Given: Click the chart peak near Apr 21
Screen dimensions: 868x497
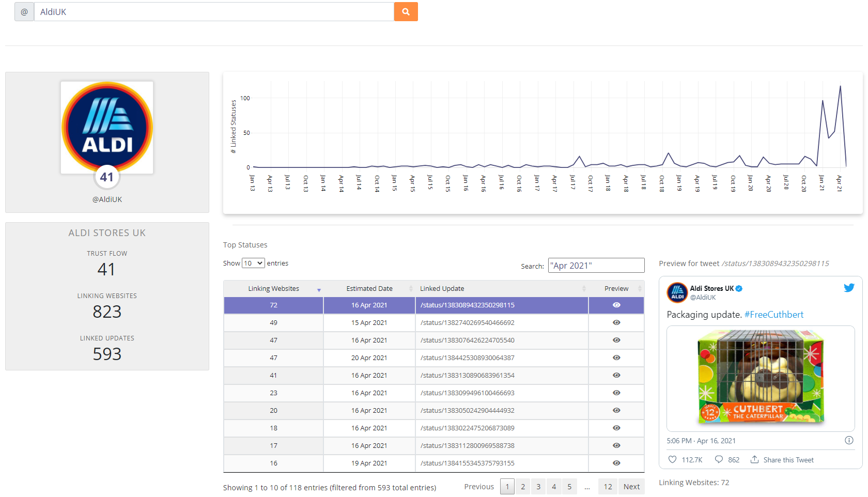Looking at the screenshot, I should [x=840, y=86].
